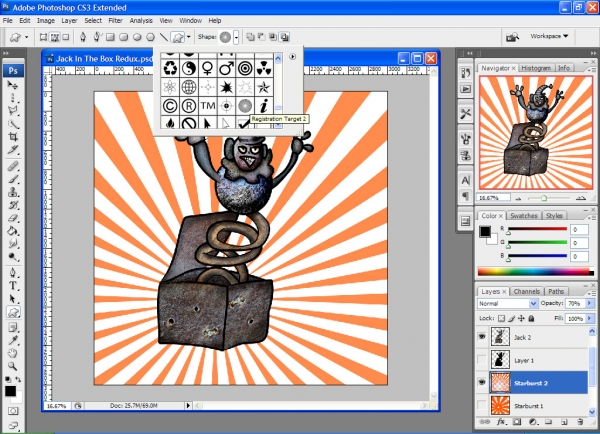
Task: Open the Workspace dropdown
Action: click(549, 36)
